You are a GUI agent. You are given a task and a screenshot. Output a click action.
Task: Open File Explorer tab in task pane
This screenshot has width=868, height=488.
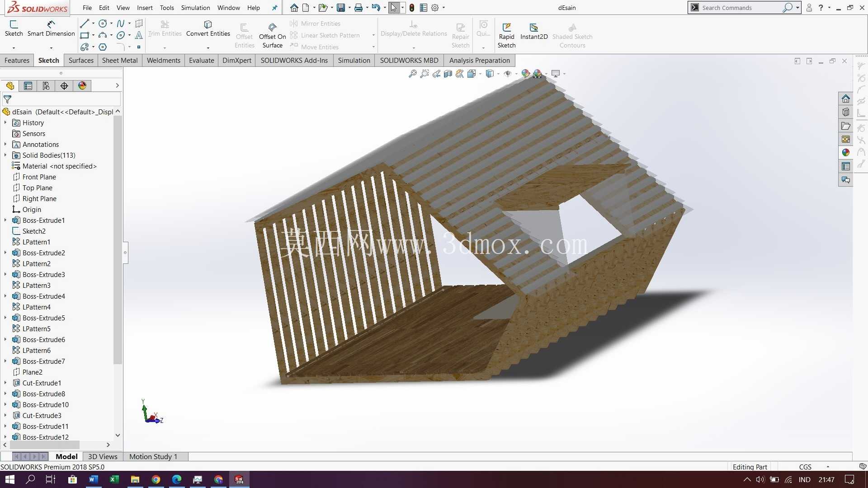846,126
